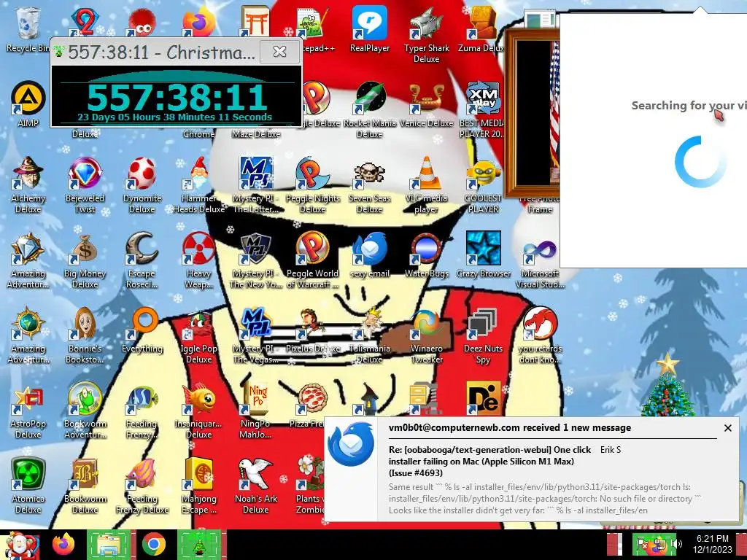Open sexy email Thunderbird shortcut
The width and height of the screenshot is (747, 560).
(370, 254)
